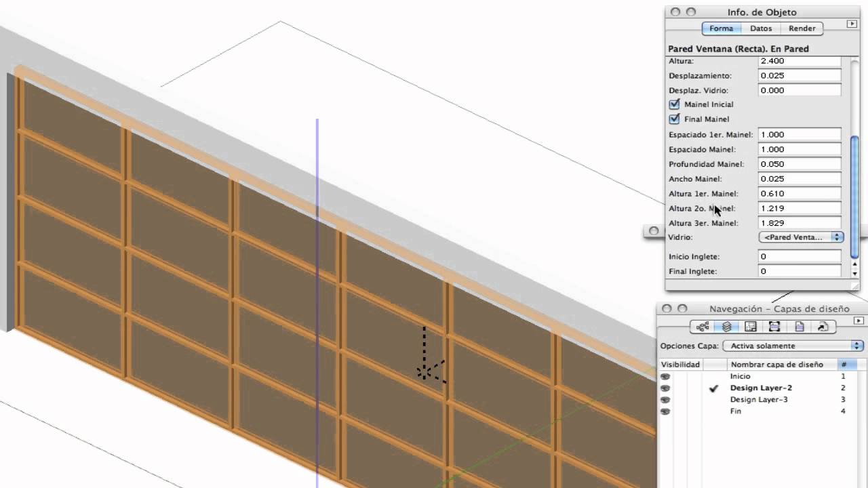Open the Vidrio dropdown
Viewport: 868px width, 488px height.
pos(801,237)
